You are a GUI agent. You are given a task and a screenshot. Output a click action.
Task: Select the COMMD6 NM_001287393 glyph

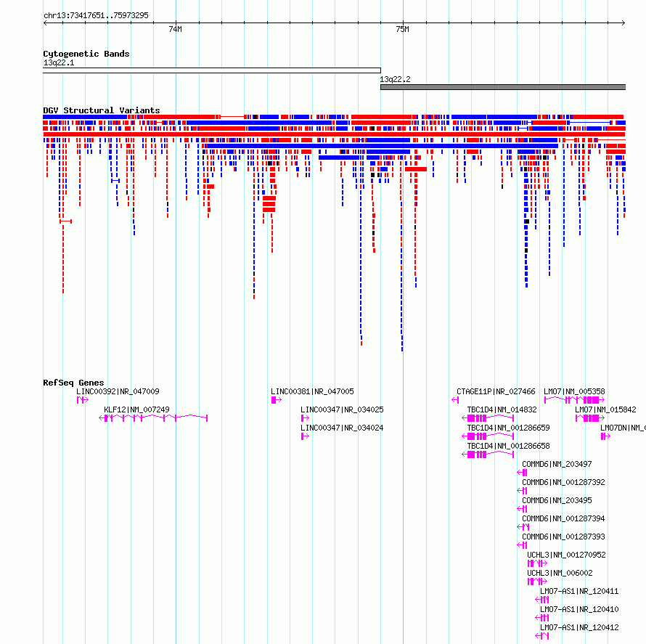pos(522,545)
